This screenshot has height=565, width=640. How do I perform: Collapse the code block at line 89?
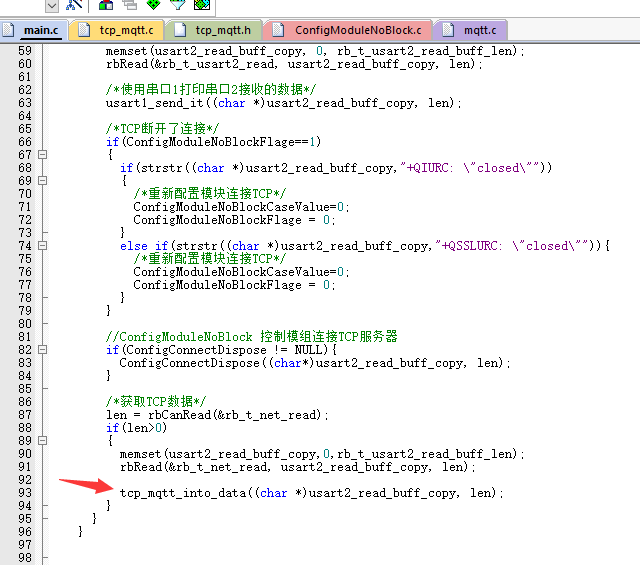click(x=42, y=441)
